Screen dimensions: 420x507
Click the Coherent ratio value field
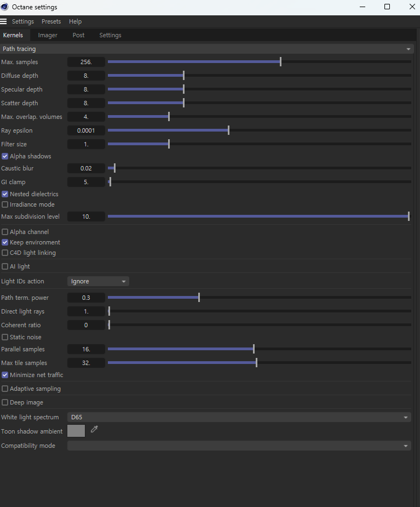pos(86,325)
